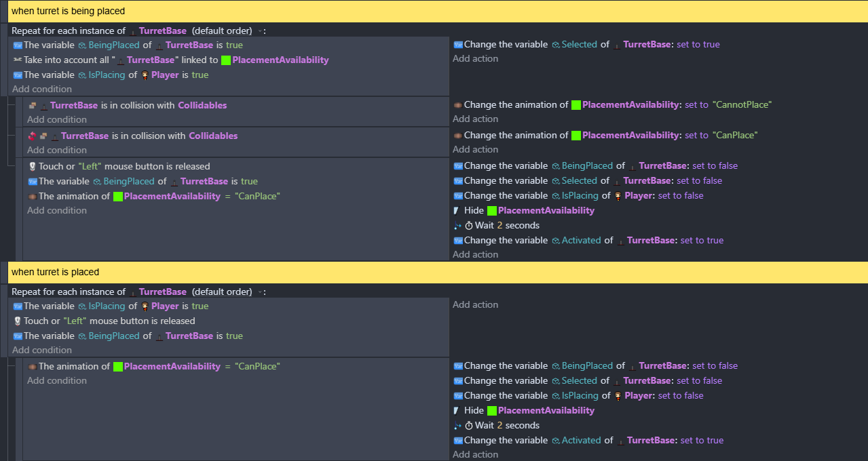Select the "when turret is placed" comment bar
Image resolution: width=868 pixels, height=461 pixels.
pyautogui.click(x=434, y=272)
